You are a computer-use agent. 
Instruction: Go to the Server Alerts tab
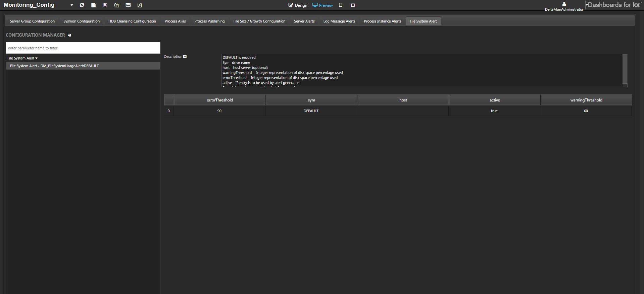(304, 21)
